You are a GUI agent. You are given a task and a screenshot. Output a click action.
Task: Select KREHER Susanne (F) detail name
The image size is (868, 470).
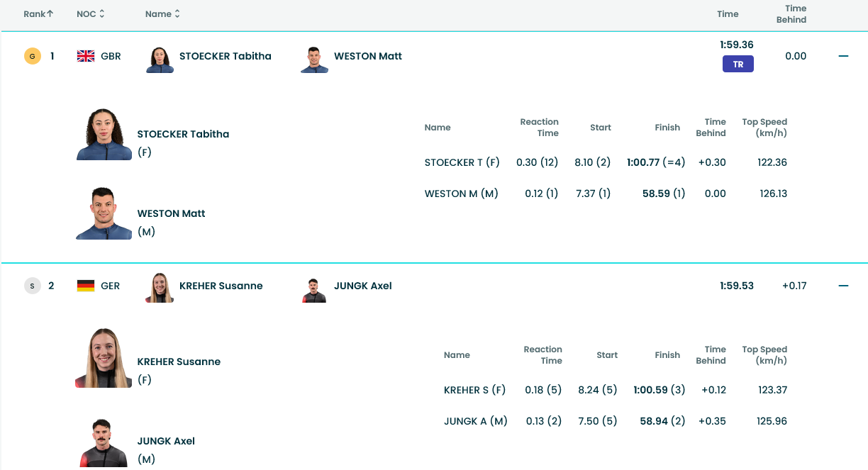point(179,362)
